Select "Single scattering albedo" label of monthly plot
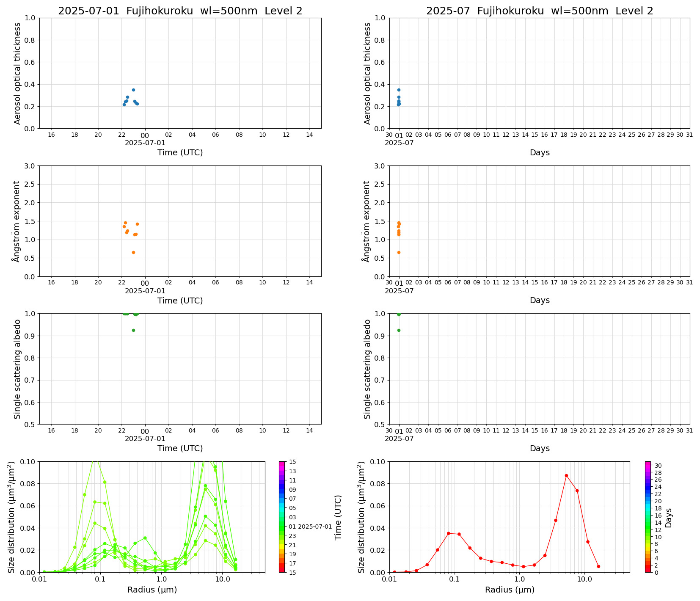This screenshot has height=601, width=700. [x=367, y=369]
